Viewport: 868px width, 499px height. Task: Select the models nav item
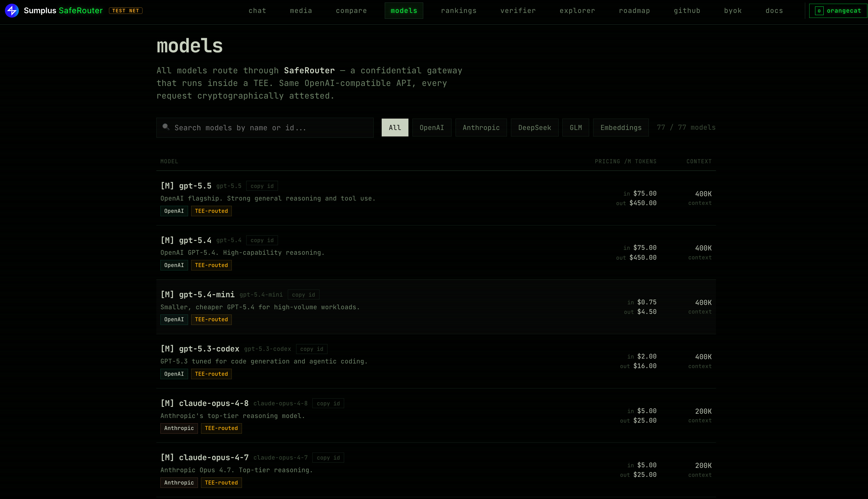coord(404,10)
